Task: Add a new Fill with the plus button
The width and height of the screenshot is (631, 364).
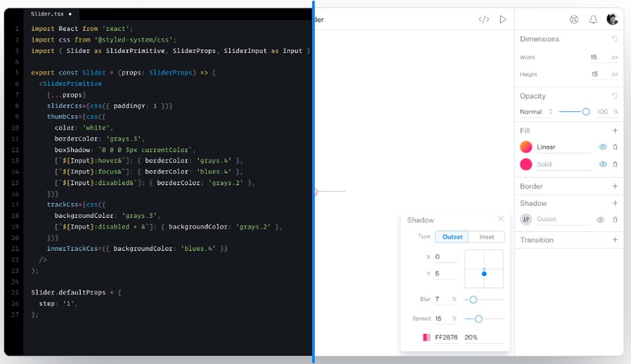Action: coord(615,130)
